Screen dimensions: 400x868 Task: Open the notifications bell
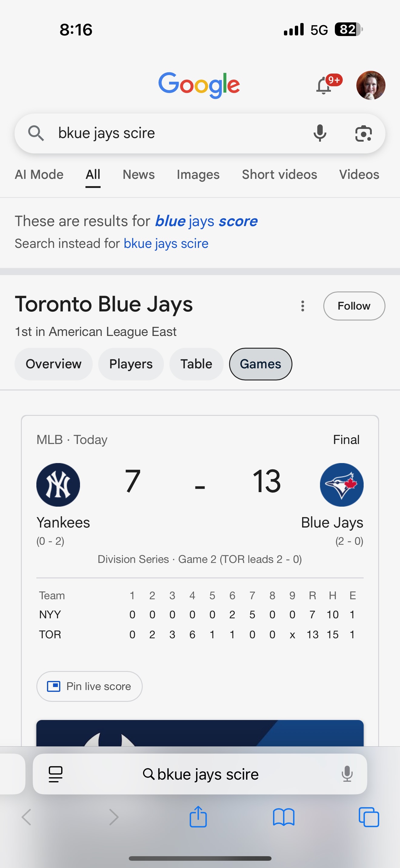(x=324, y=86)
